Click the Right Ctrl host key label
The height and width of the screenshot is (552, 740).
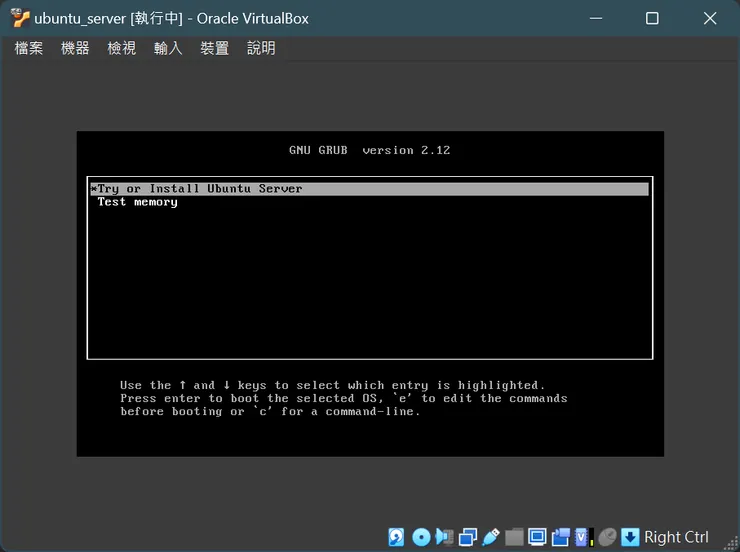tap(676, 537)
